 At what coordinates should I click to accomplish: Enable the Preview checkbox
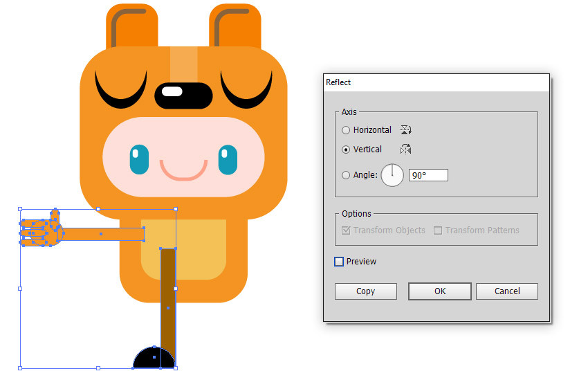[339, 262]
